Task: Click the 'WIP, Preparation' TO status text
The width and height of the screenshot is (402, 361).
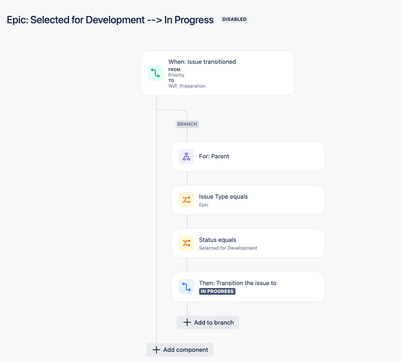Action: click(x=187, y=86)
